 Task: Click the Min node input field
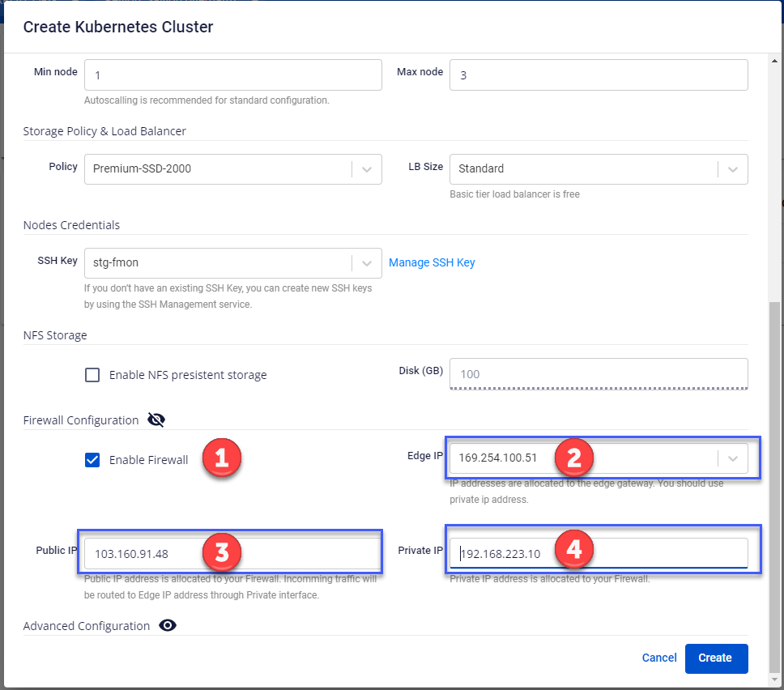(232, 75)
